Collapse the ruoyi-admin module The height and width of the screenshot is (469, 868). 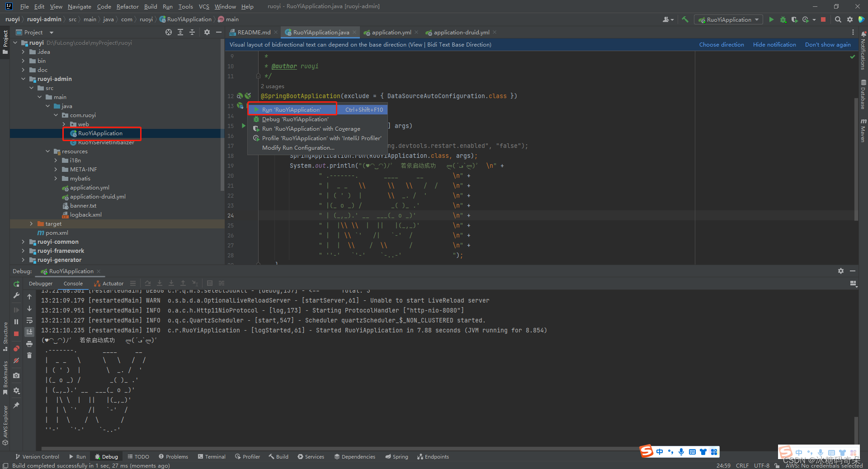tap(23, 79)
